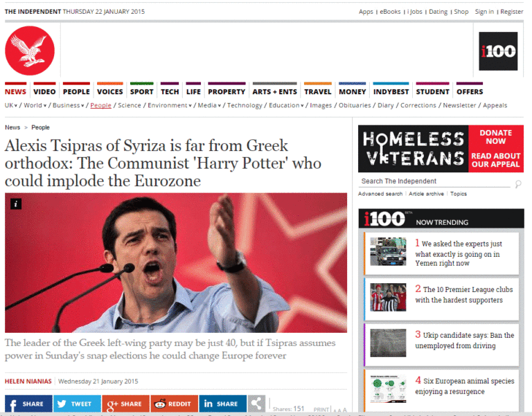Screen dimensions: 532x416
Task: Post article to Reddit
Action: point(172,404)
